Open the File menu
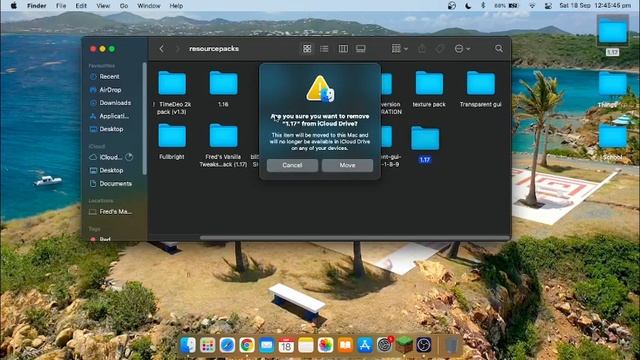 click(61, 6)
